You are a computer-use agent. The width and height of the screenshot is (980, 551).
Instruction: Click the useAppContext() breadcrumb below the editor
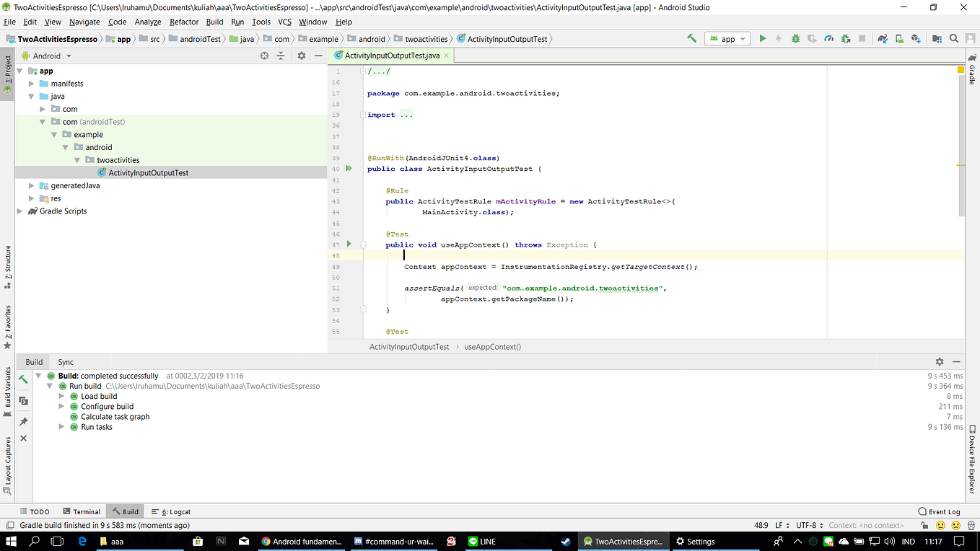tap(492, 347)
